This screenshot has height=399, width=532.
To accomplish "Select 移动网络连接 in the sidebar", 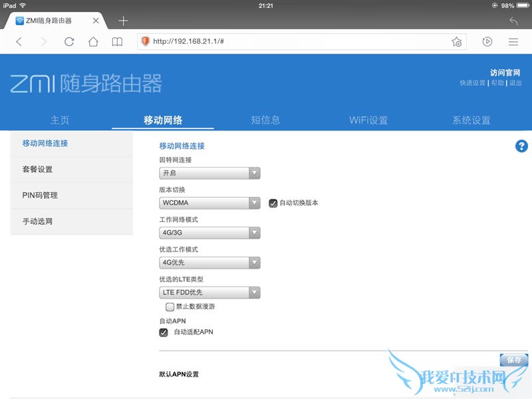I will point(72,144).
